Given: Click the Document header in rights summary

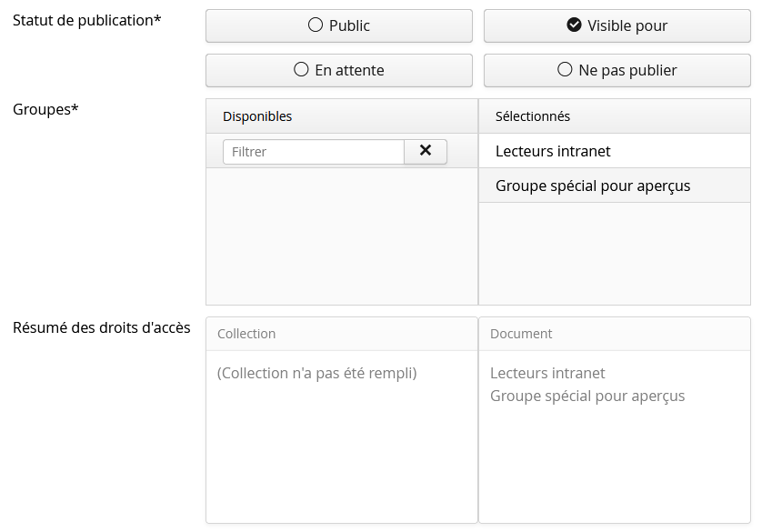Looking at the screenshot, I should [521, 334].
